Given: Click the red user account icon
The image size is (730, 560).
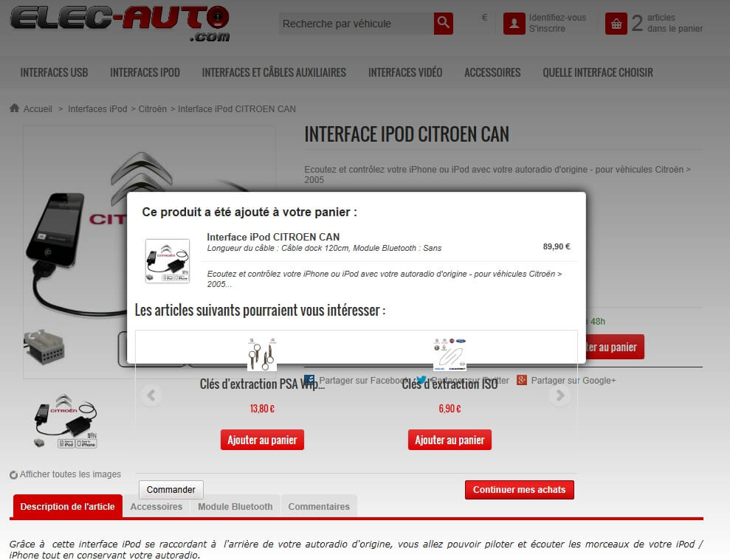Looking at the screenshot, I should (515, 22).
